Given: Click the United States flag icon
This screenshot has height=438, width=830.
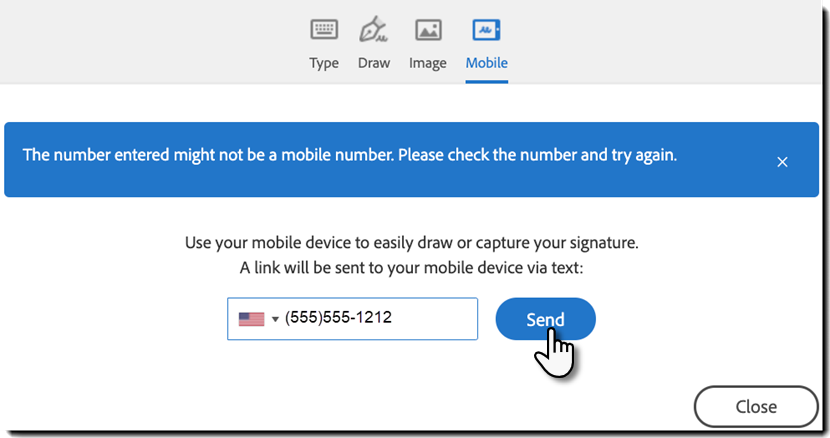Looking at the screenshot, I should point(251,319).
